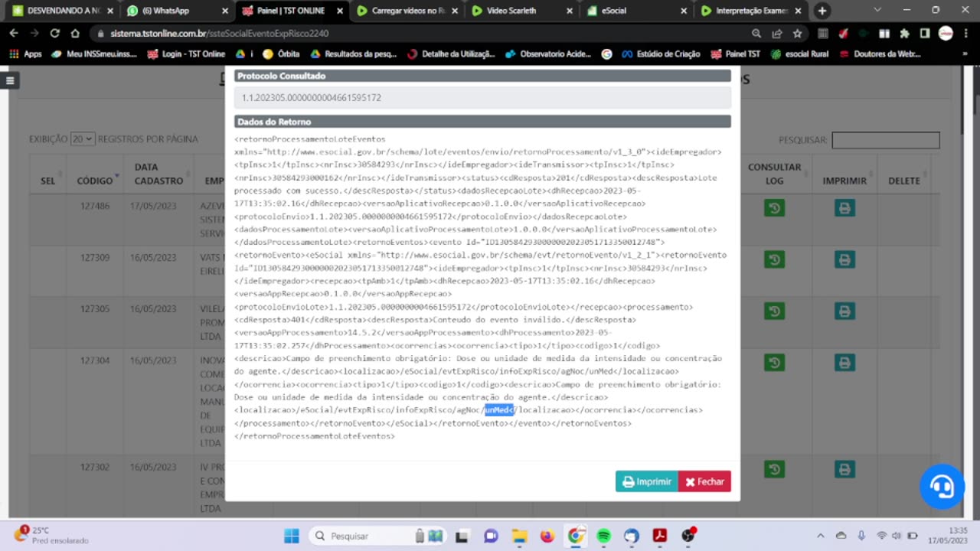Open Adobe Acrobat from the taskbar
Image resolution: width=980 pixels, height=551 pixels.
tap(660, 536)
